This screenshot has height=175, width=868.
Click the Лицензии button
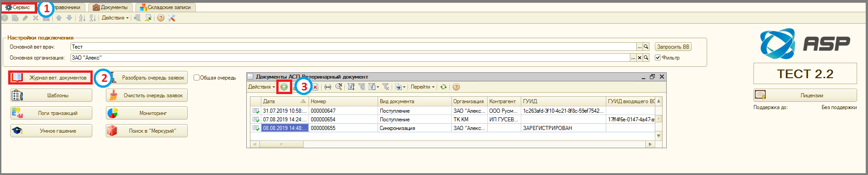(x=805, y=95)
